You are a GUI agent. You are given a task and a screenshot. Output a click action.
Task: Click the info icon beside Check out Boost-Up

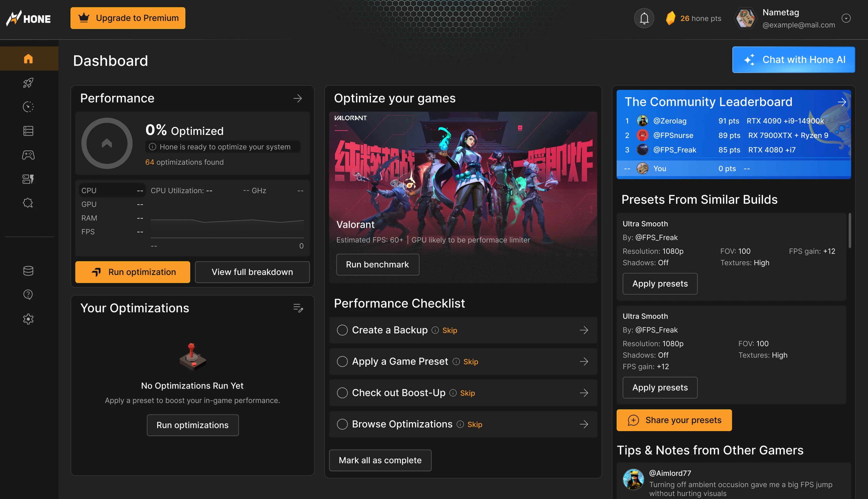click(x=453, y=393)
